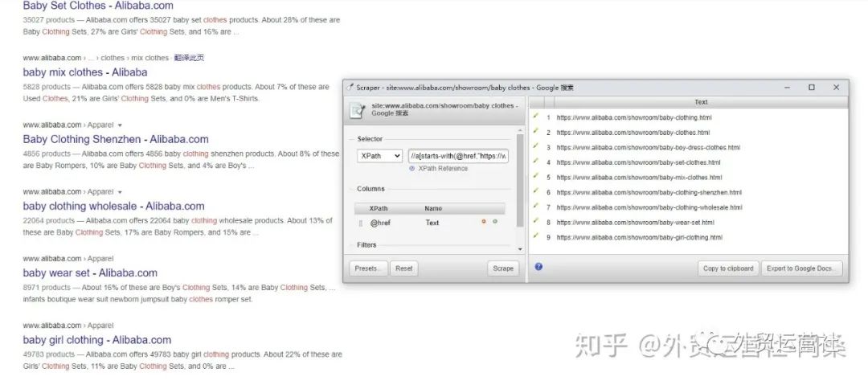Click the @href XPath cell in Columns
868x381 pixels.
(x=380, y=223)
